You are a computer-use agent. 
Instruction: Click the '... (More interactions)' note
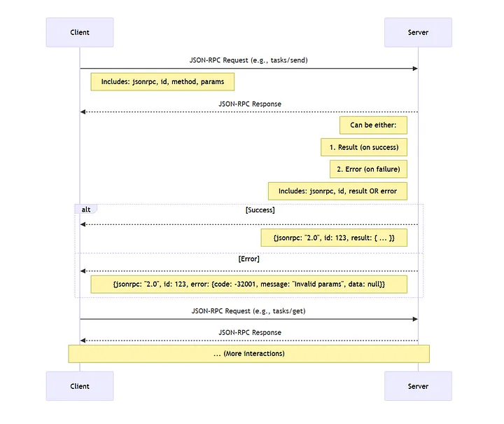248,354
